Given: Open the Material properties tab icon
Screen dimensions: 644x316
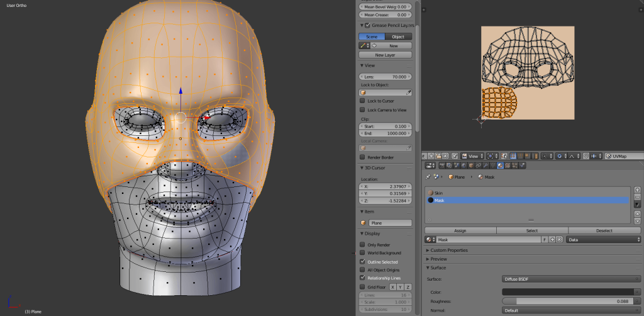Looking at the screenshot, I should click(500, 166).
